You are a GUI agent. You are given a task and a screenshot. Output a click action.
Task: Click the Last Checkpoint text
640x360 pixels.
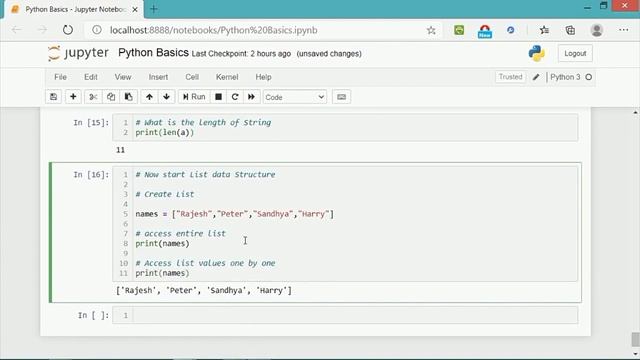pos(241,54)
